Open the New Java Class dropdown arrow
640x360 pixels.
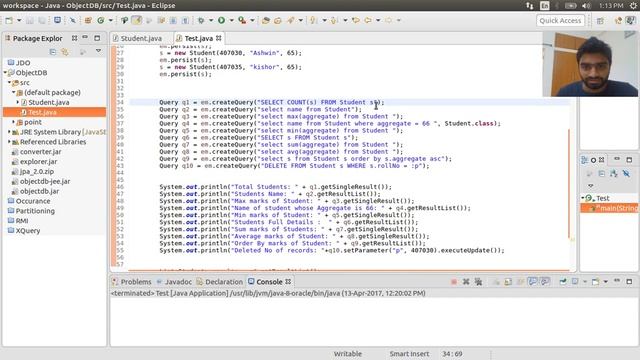(110, 20)
